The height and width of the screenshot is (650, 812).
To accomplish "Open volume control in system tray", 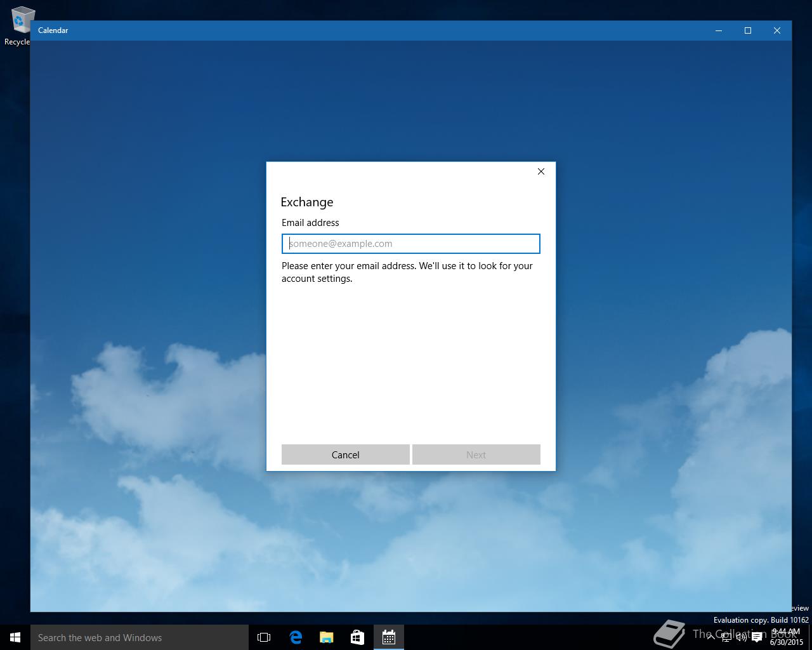I will coord(742,637).
